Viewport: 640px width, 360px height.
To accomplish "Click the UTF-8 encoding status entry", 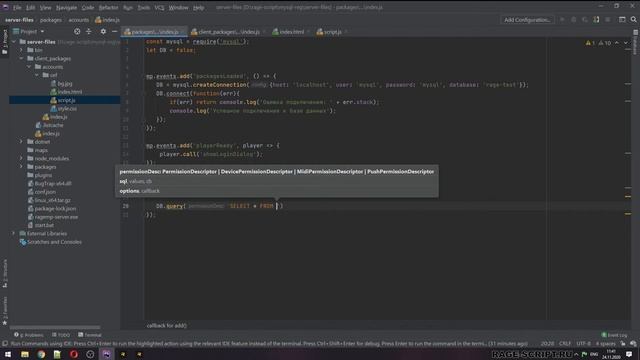I will 584,344.
